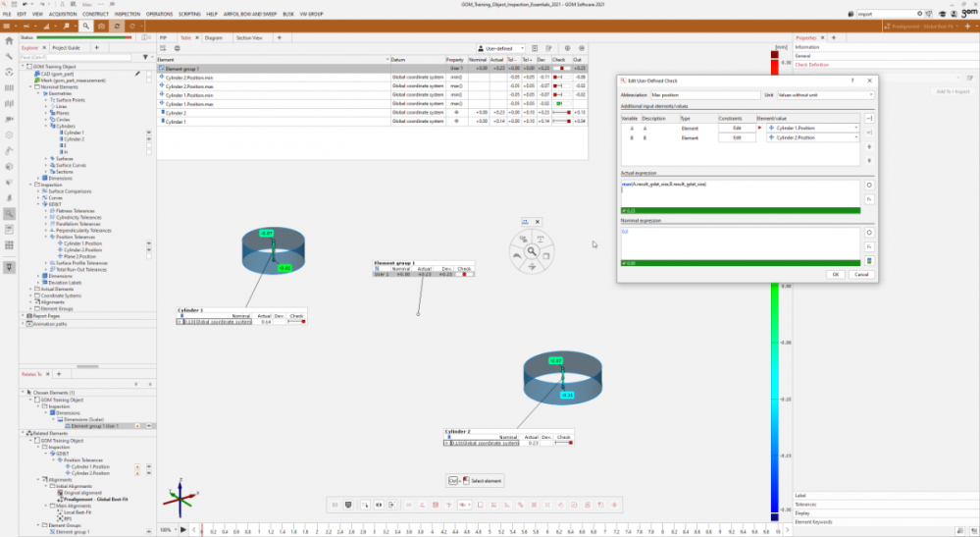The width and height of the screenshot is (980, 537).
Task: Click remove-variable red icon in dialog
Action: (869, 133)
